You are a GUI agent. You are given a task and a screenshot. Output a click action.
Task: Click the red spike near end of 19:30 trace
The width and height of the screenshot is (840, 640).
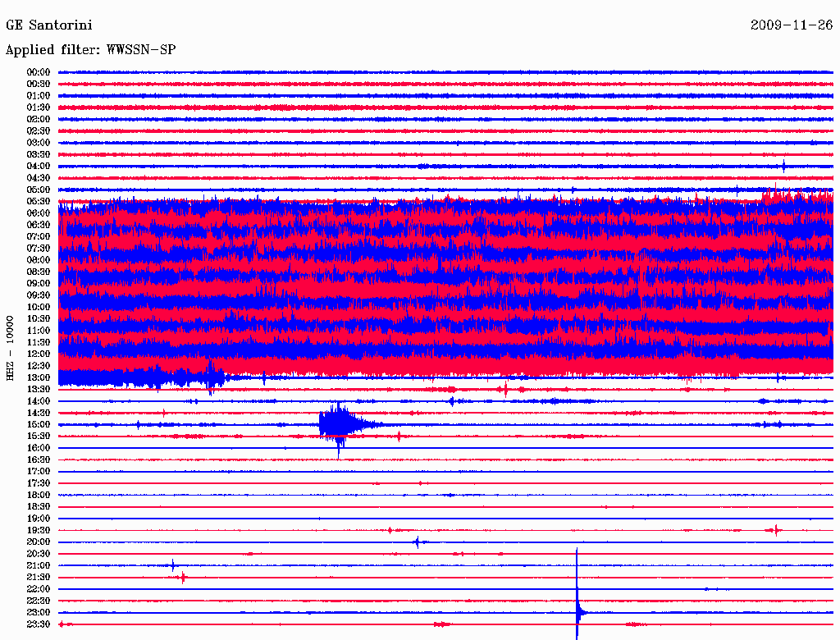click(x=775, y=530)
